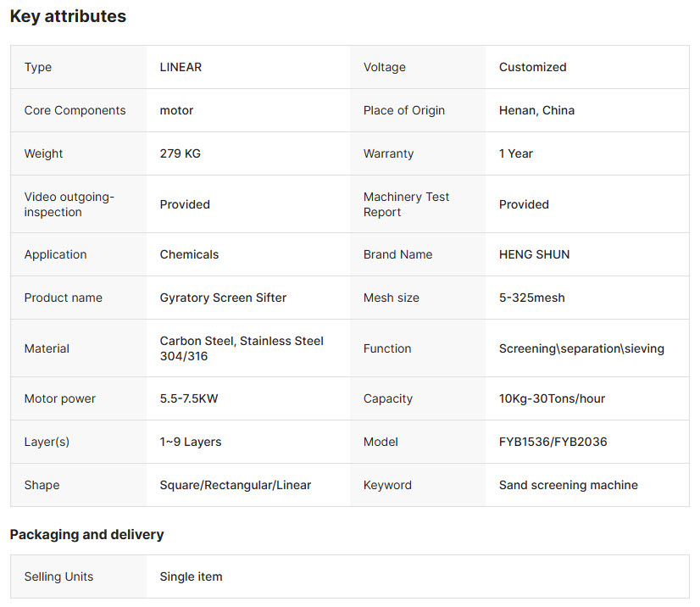Click the Voltage Customized value

click(532, 67)
